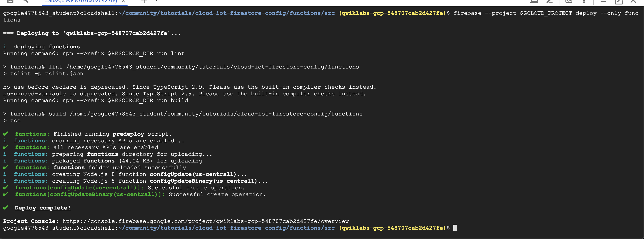Open the Cloud Shell Editor pencil icon
Viewport: 644px width, 239px height.
coord(550,2)
